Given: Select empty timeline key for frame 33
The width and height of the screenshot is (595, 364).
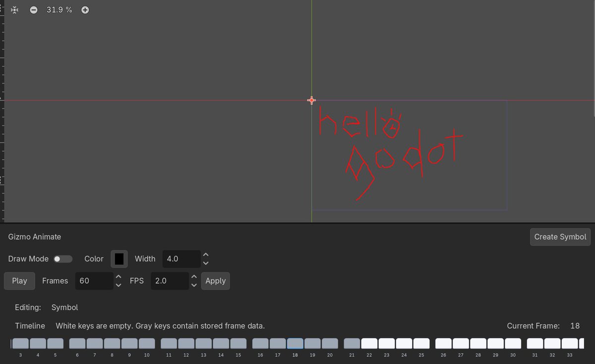Looking at the screenshot, I should tap(570, 343).
